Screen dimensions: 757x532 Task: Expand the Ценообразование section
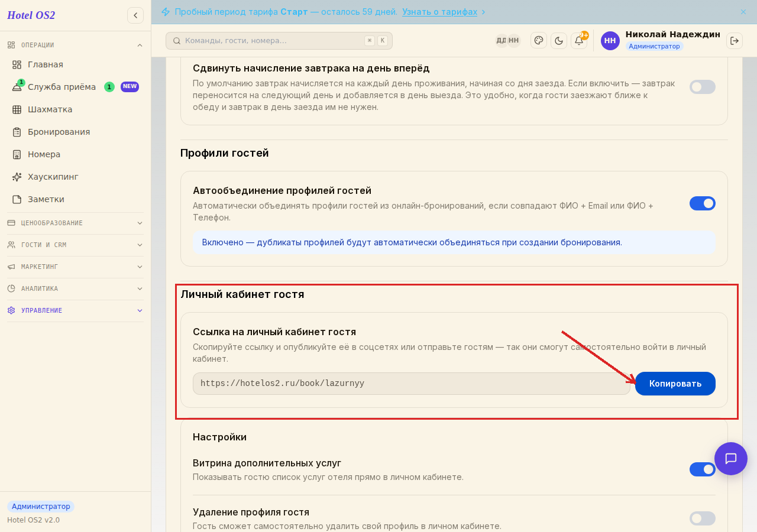point(140,223)
